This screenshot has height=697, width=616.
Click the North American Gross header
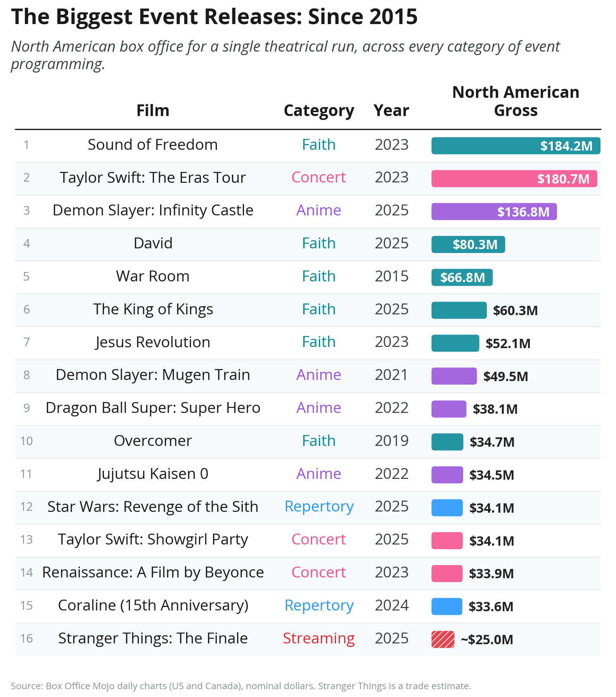click(x=516, y=101)
